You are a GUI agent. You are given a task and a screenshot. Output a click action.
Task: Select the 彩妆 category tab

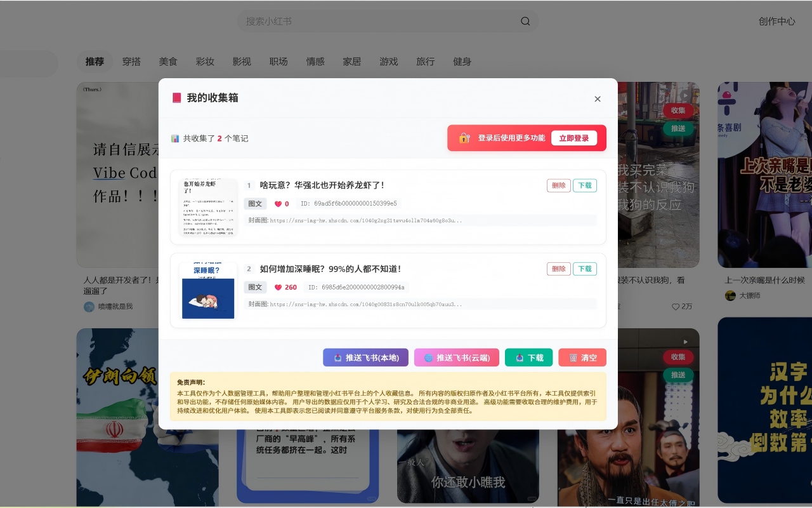point(205,62)
